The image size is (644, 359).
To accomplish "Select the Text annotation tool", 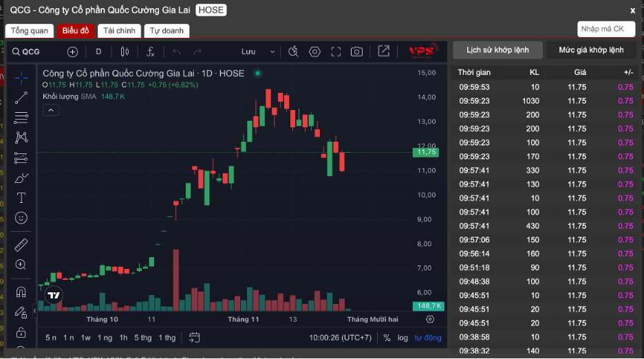I will [x=21, y=198].
